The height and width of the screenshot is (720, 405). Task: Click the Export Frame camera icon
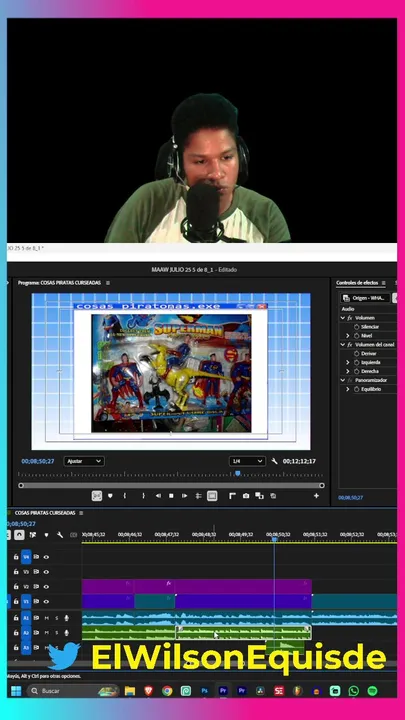[246, 496]
